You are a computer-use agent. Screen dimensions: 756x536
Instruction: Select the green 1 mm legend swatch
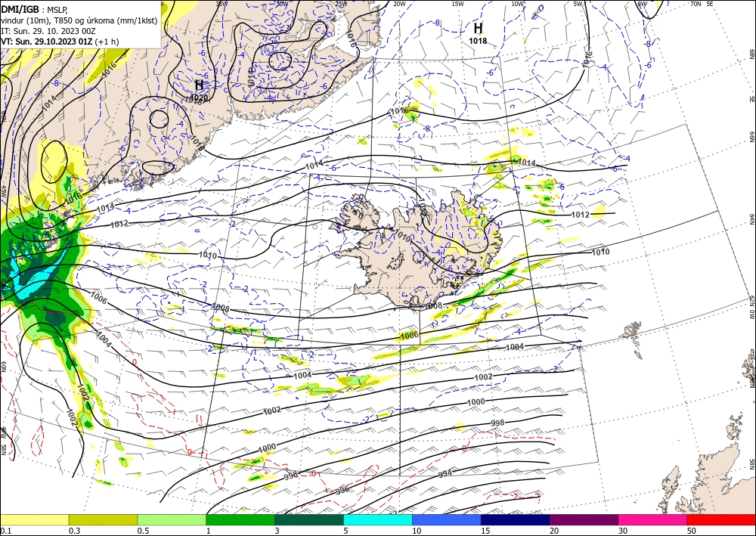click(x=240, y=519)
